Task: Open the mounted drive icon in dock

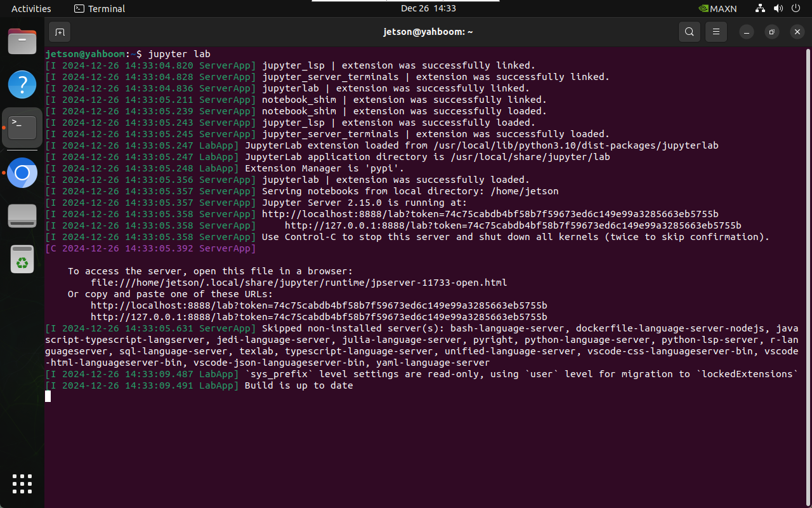Action: click(x=22, y=216)
